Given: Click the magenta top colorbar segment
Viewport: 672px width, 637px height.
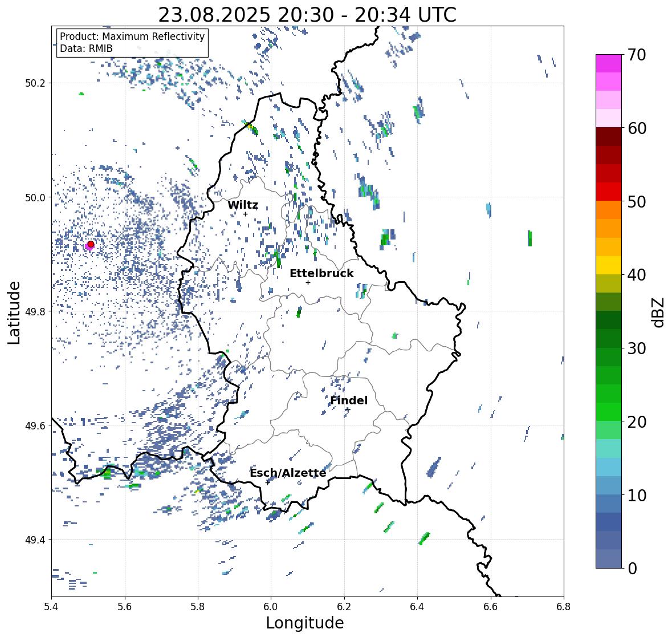Looking at the screenshot, I should [x=609, y=63].
